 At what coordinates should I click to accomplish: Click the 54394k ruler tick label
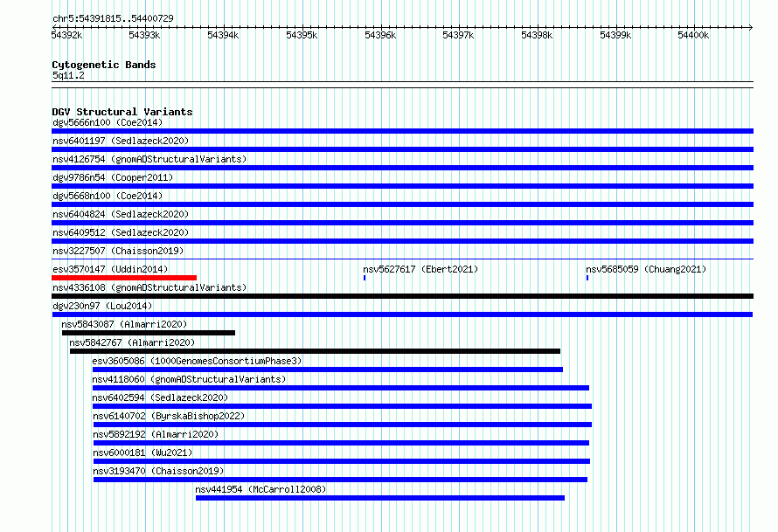[x=223, y=35]
